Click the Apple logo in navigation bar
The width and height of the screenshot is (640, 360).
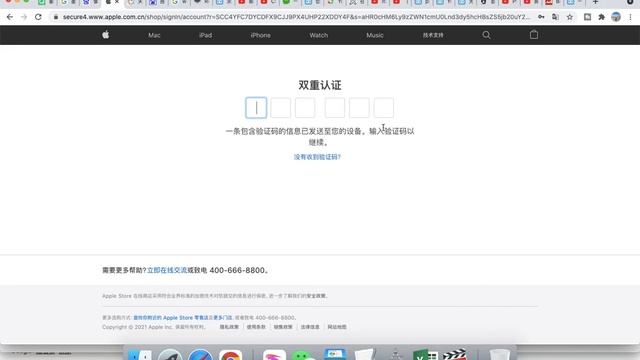105,35
